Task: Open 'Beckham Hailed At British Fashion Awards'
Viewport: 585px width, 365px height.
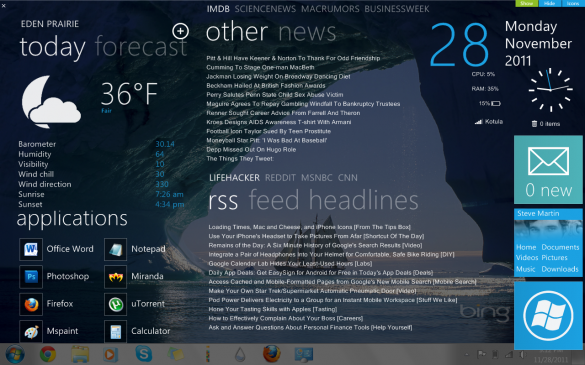Action: coord(266,85)
